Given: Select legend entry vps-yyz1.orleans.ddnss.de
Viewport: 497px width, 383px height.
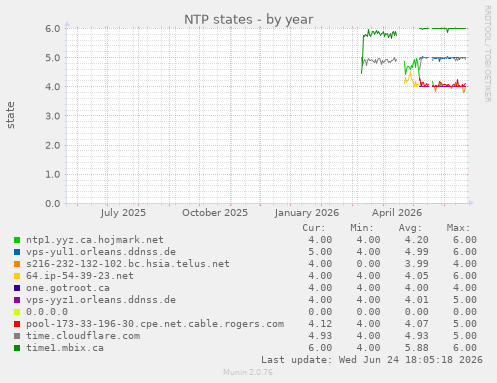Looking at the screenshot, I should coord(101,300).
